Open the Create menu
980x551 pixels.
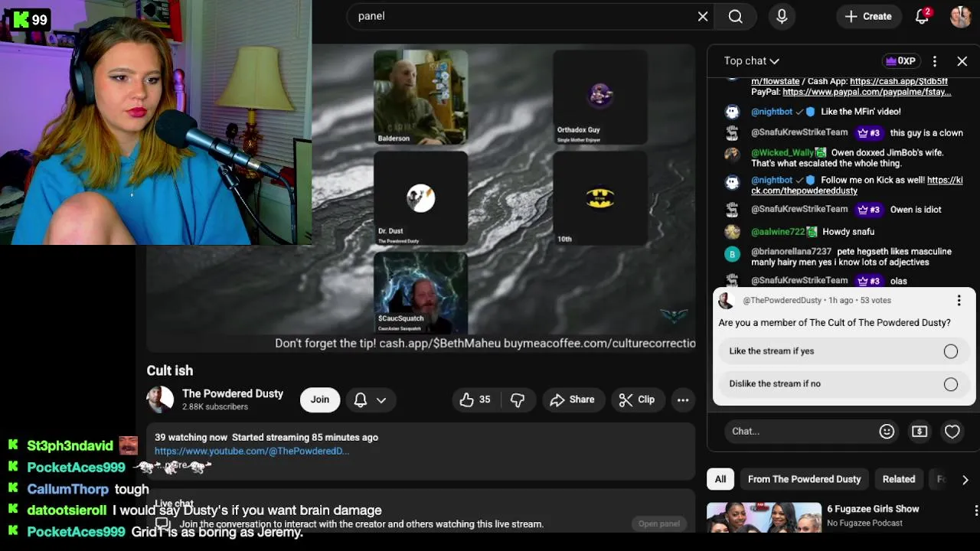[x=868, y=16]
